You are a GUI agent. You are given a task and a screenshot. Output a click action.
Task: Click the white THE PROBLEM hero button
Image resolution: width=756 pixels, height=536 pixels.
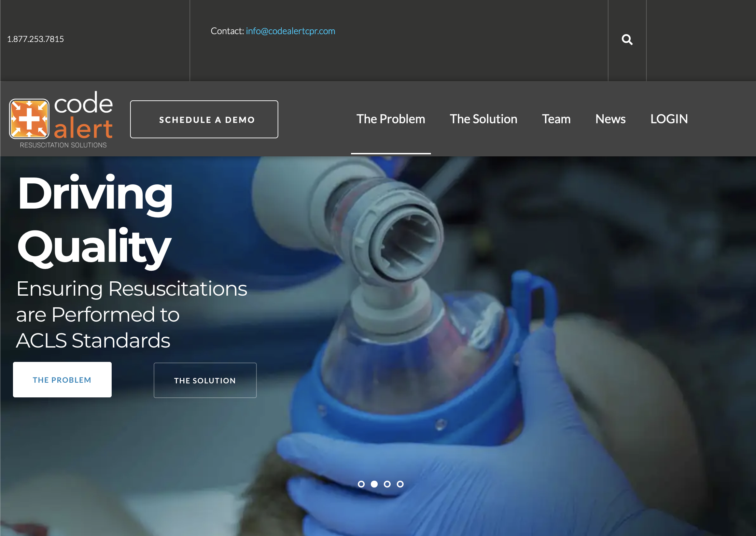coord(62,380)
